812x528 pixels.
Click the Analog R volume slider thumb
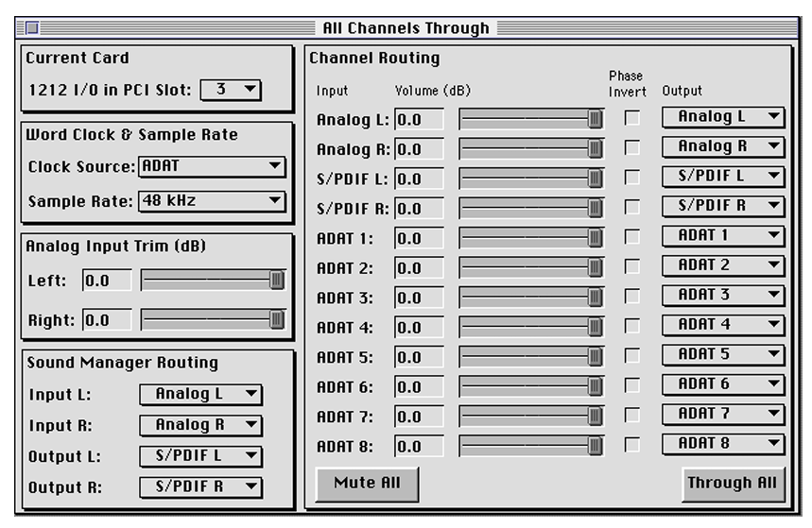595,149
